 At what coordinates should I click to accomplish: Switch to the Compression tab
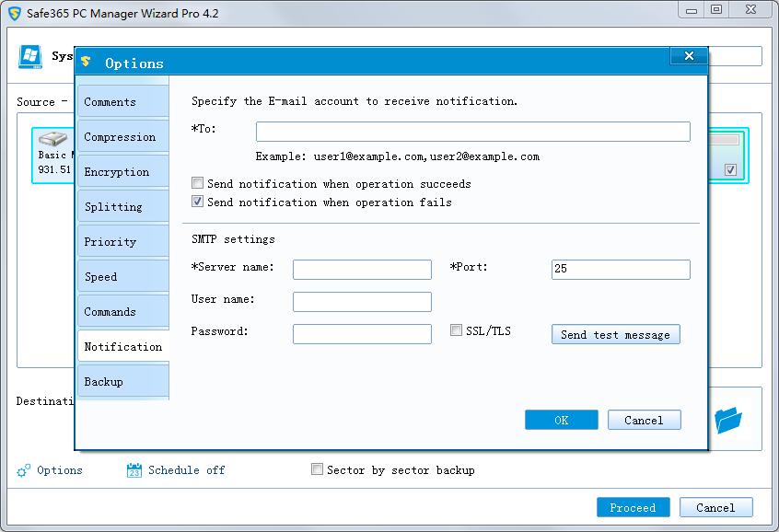pyautogui.click(x=122, y=137)
